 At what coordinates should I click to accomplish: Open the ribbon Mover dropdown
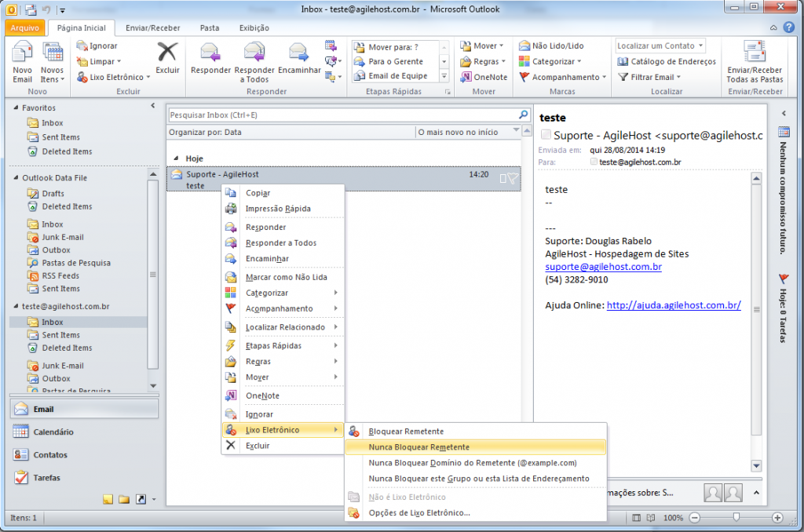(482, 46)
